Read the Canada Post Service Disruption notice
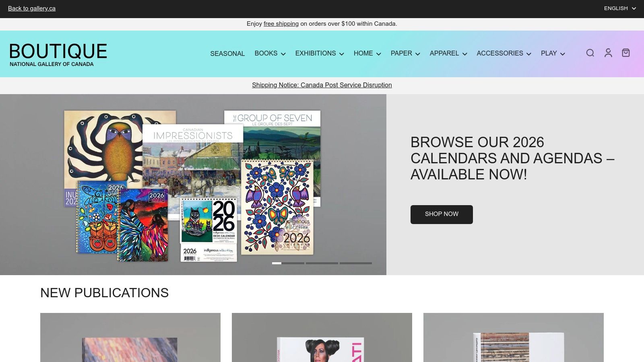 322,85
